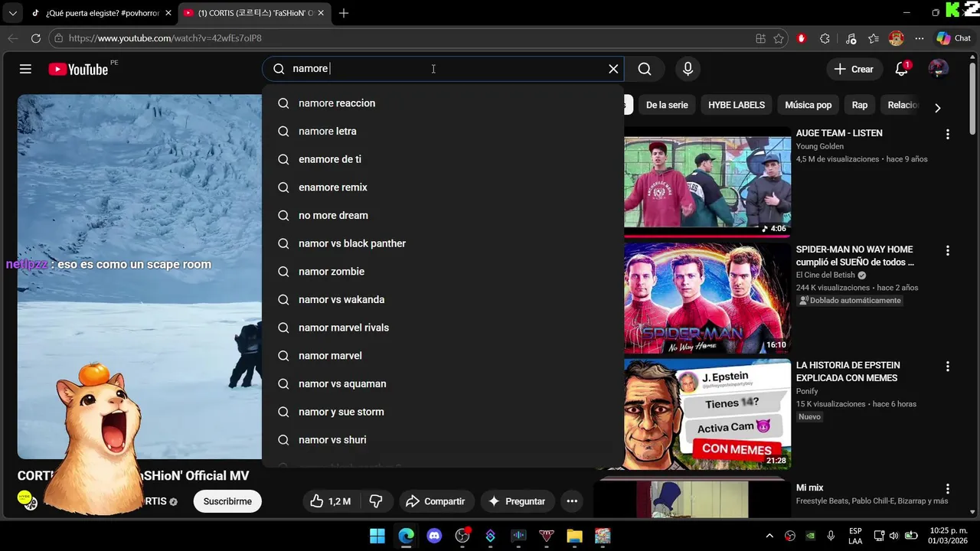Close the ¿Qué puerta elegiste? tab
The image size is (980, 551).
[168, 13]
